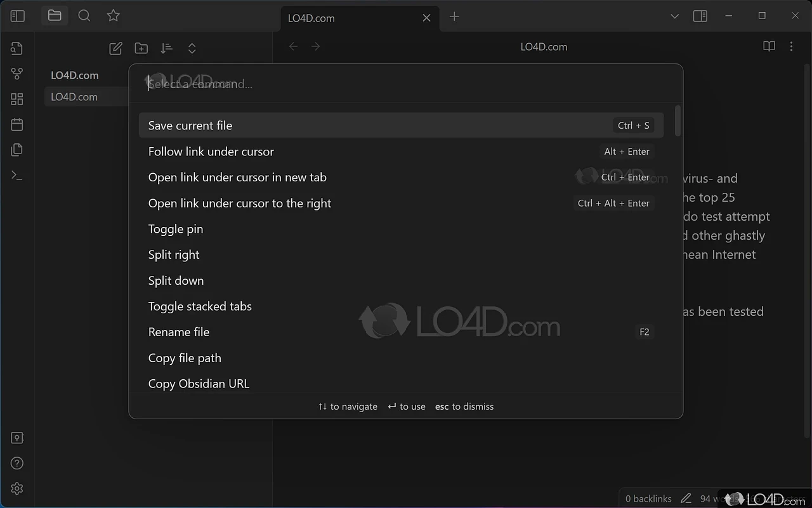
Task: Create a new note in file explorer
Action: [x=115, y=48]
